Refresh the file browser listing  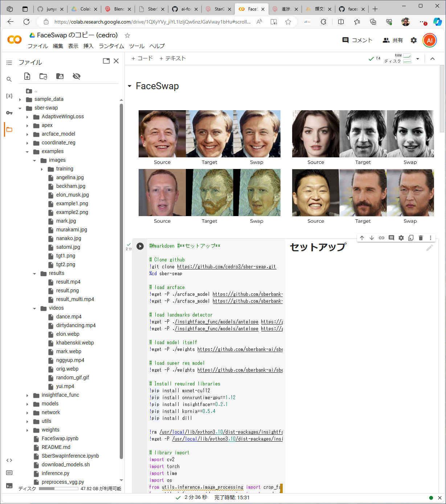[43, 76]
